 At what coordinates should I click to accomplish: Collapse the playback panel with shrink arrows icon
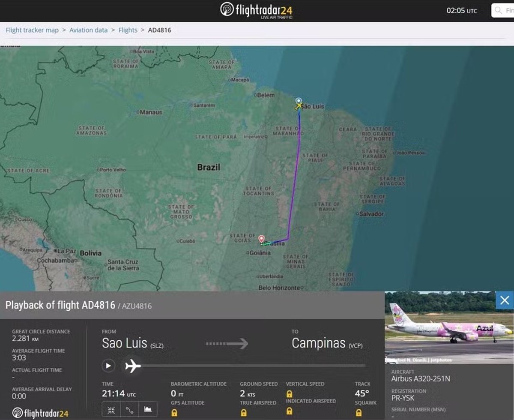pyautogui.click(x=111, y=410)
